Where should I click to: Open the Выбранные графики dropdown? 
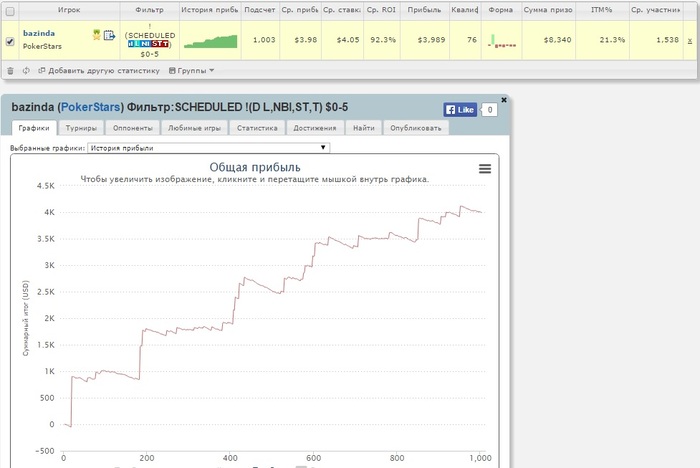pos(208,148)
